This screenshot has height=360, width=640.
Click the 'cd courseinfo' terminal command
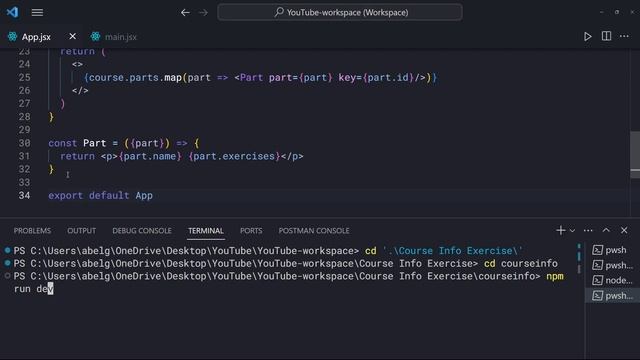tap(521, 264)
